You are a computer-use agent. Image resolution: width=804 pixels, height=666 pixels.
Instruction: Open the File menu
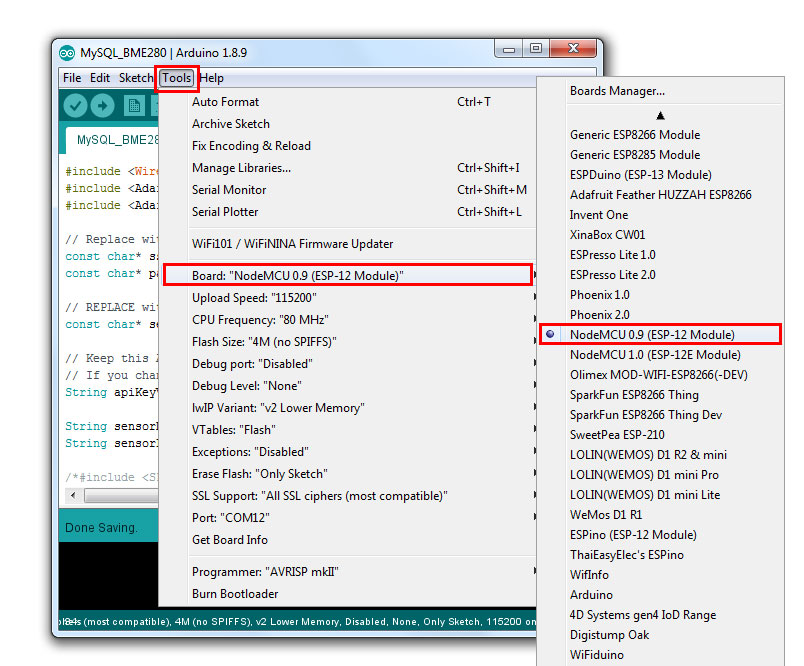click(72, 78)
